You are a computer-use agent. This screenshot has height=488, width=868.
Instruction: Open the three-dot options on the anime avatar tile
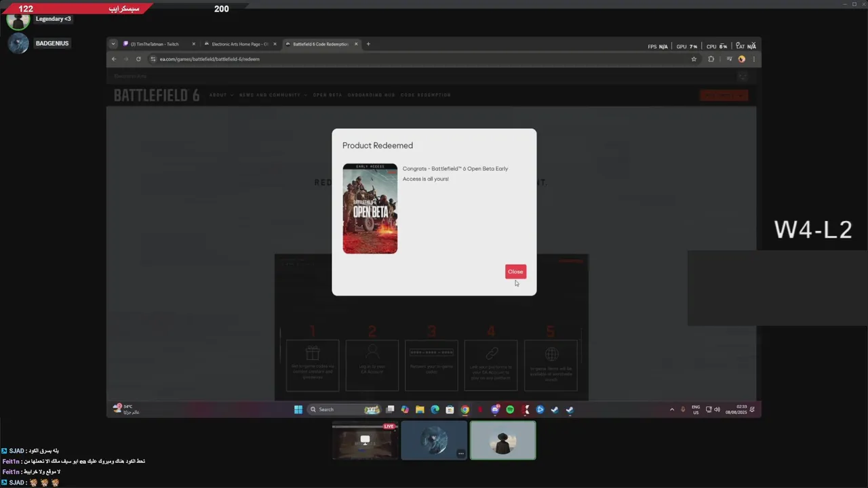(x=461, y=453)
